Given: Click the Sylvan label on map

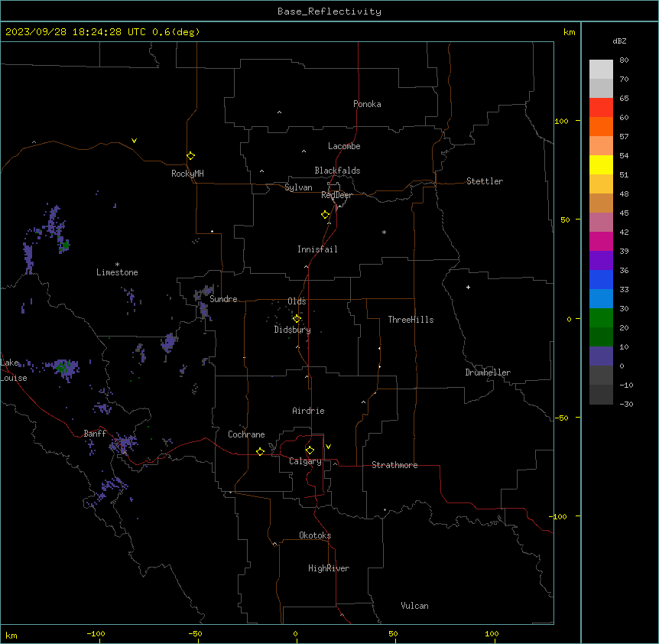Looking at the screenshot, I should click(x=298, y=187).
